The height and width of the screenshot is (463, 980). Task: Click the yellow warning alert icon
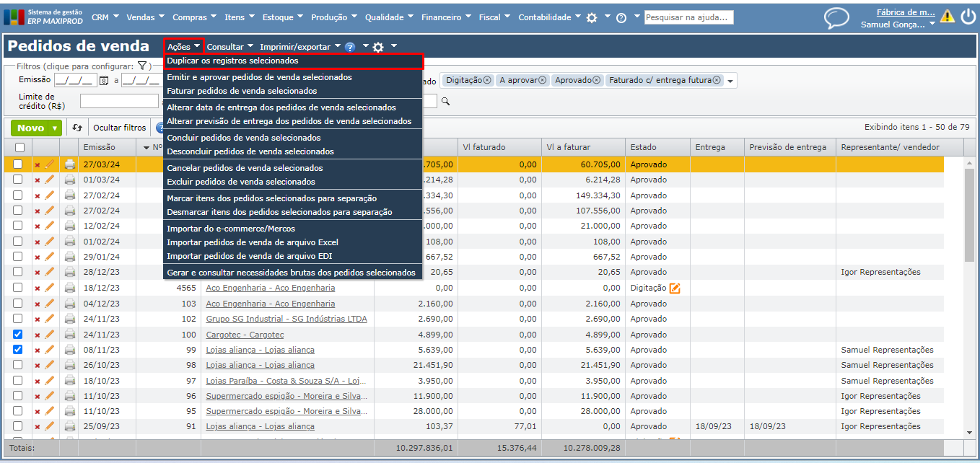[947, 17]
